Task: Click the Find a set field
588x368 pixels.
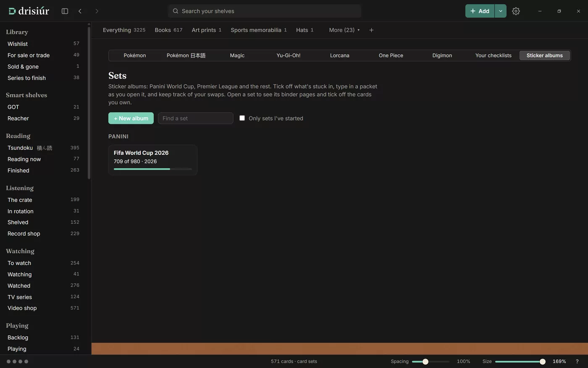Action: 196,118
